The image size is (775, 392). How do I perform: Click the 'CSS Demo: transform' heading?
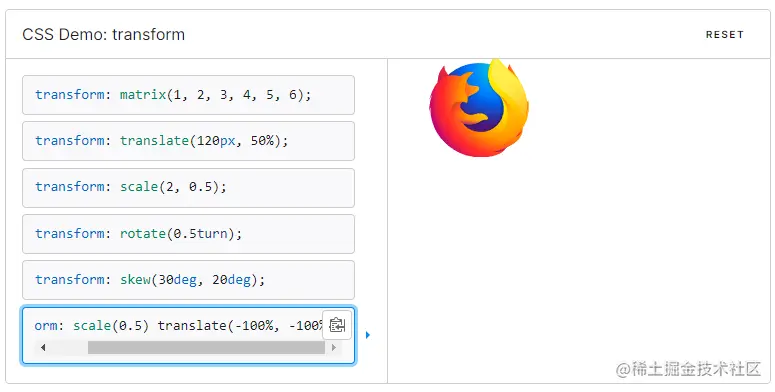[x=104, y=35]
